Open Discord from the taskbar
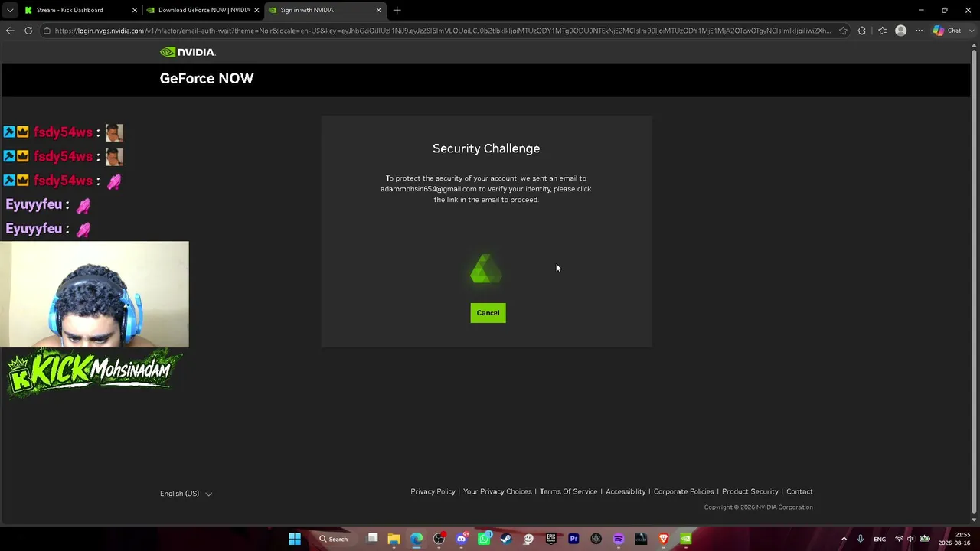This screenshot has height=551, width=980. [x=461, y=539]
